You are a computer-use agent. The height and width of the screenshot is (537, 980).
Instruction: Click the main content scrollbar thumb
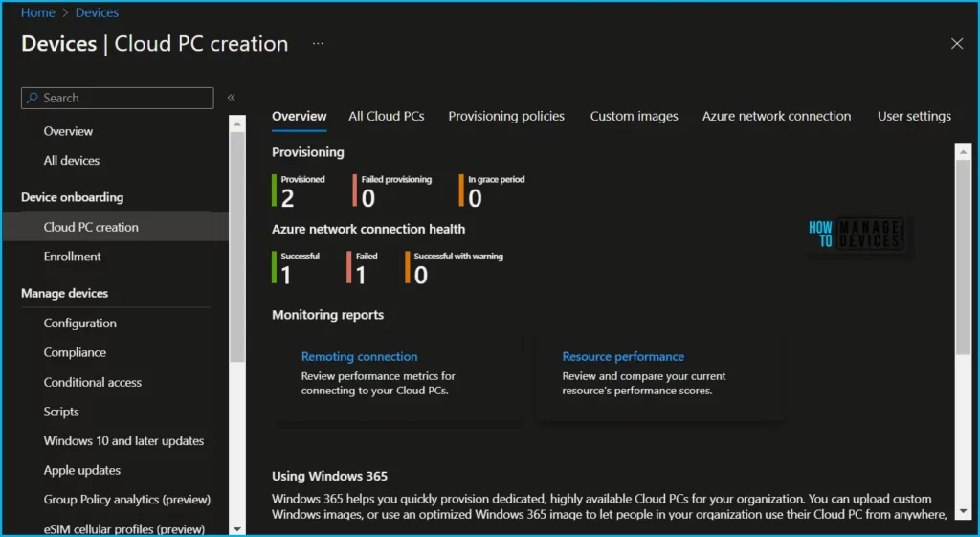point(963,257)
